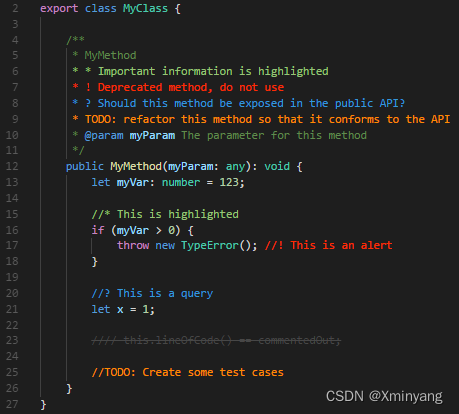Viewport: 459px width, 414px height.
Task: Click the 'class' keyword on line 2
Action: tap(101, 8)
